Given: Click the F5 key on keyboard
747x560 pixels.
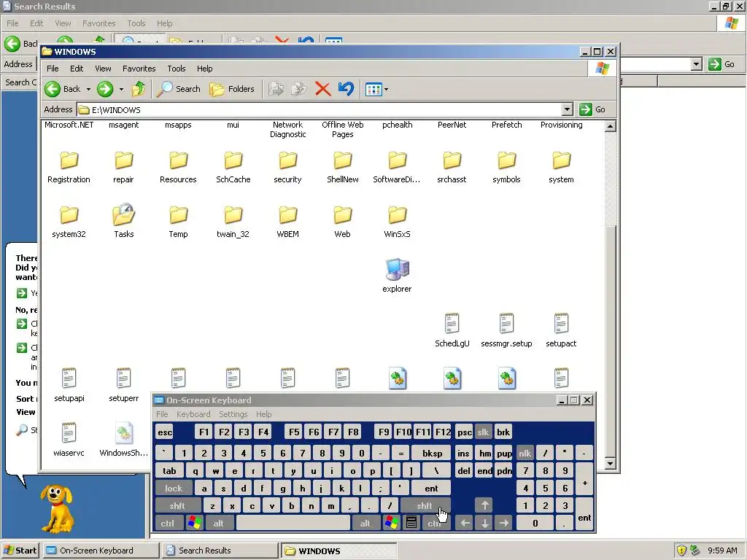Looking at the screenshot, I should 294,432.
